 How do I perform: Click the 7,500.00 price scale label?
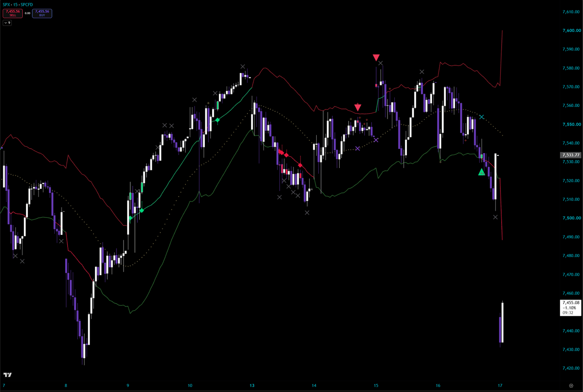click(571, 218)
